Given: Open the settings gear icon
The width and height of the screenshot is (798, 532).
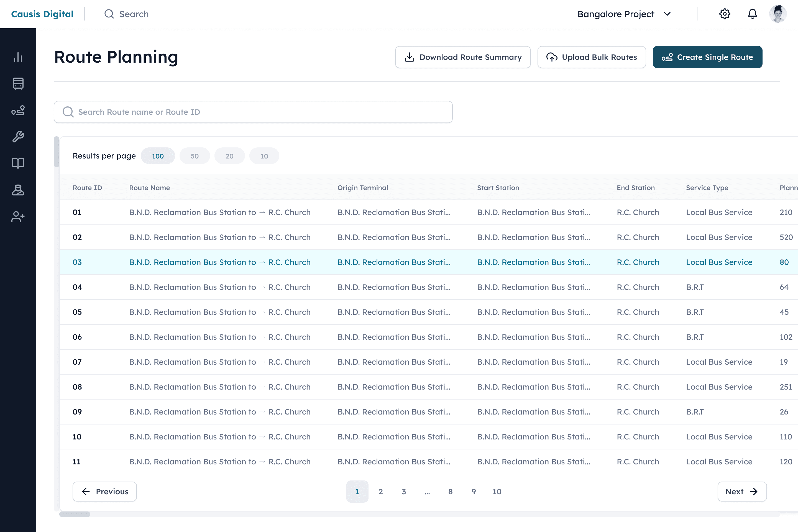Looking at the screenshot, I should pos(724,14).
